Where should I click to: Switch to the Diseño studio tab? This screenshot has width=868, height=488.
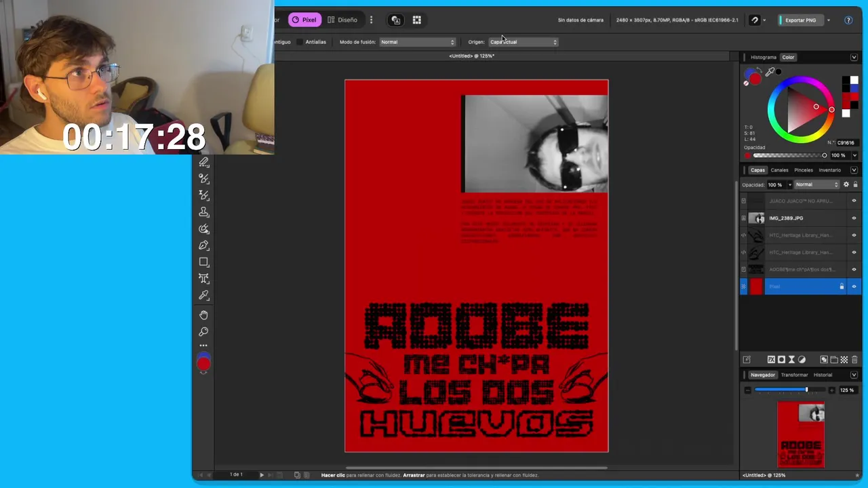click(342, 20)
